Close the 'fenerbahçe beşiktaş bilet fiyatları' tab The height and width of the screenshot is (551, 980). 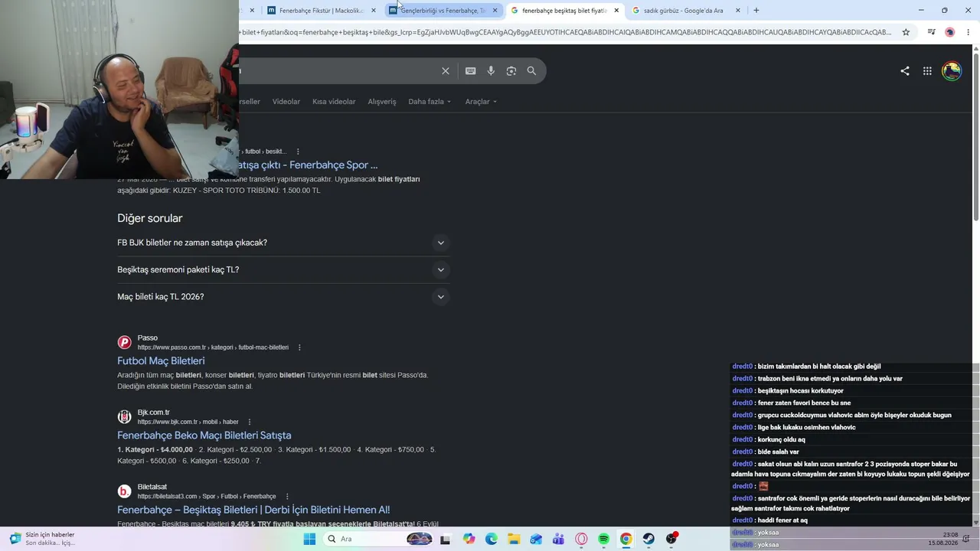point(616,11)
